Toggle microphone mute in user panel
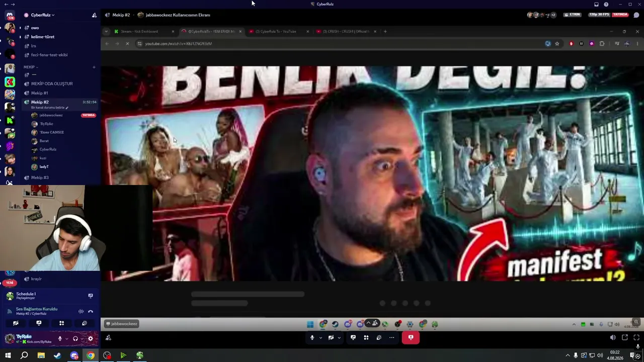This screenshot has width=644, height=362. (60, 338)
